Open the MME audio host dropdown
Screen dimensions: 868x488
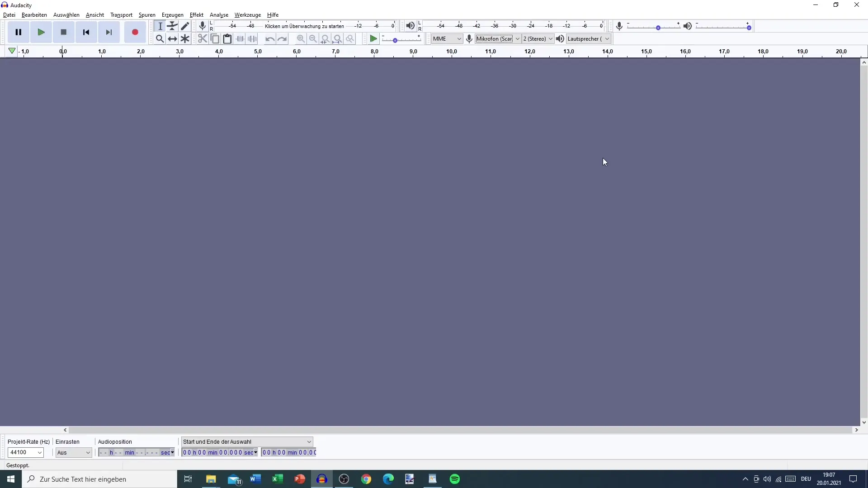[447, 39]
